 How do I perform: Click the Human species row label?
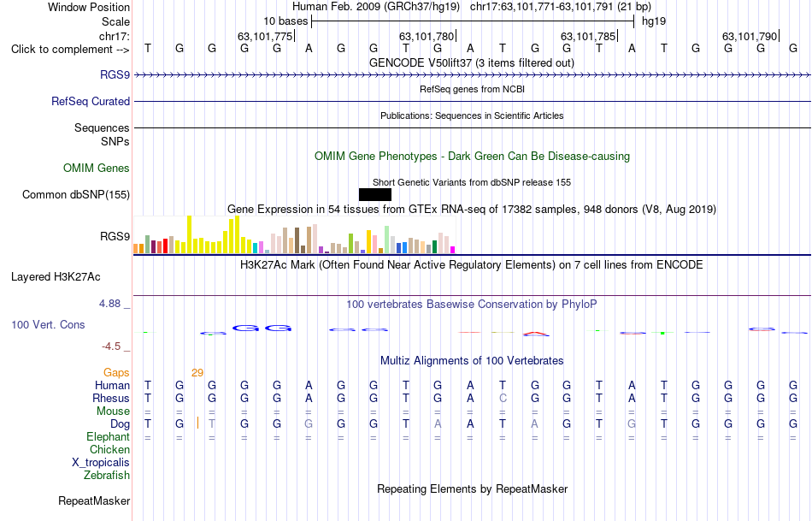(112, 385)
